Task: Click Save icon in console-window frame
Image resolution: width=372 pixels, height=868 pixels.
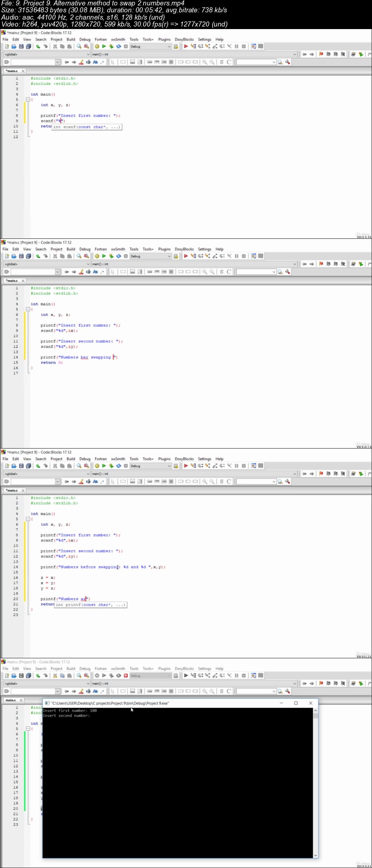Action: coord(21,676)
